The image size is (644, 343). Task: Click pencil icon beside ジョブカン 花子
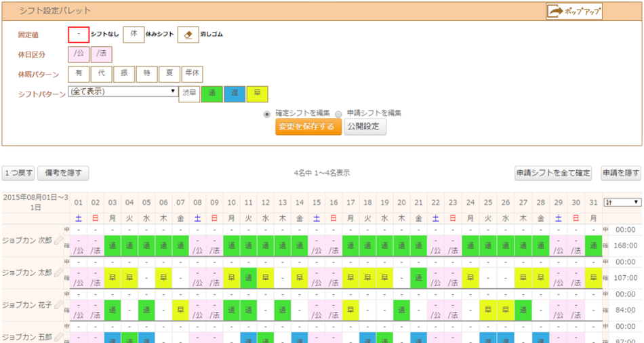click(x=58, y=305)
